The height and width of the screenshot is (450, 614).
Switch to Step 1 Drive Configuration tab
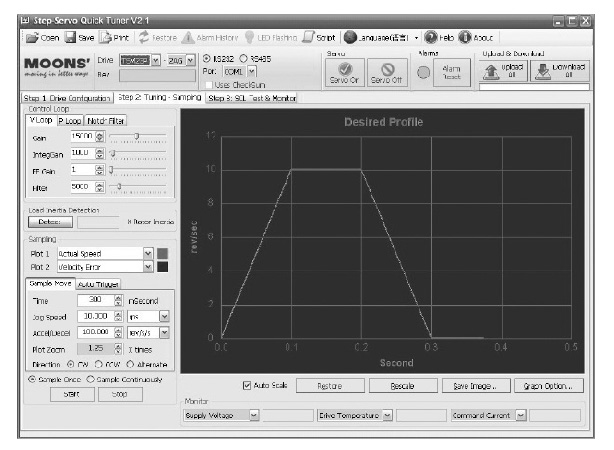click(x=67, y=98)
